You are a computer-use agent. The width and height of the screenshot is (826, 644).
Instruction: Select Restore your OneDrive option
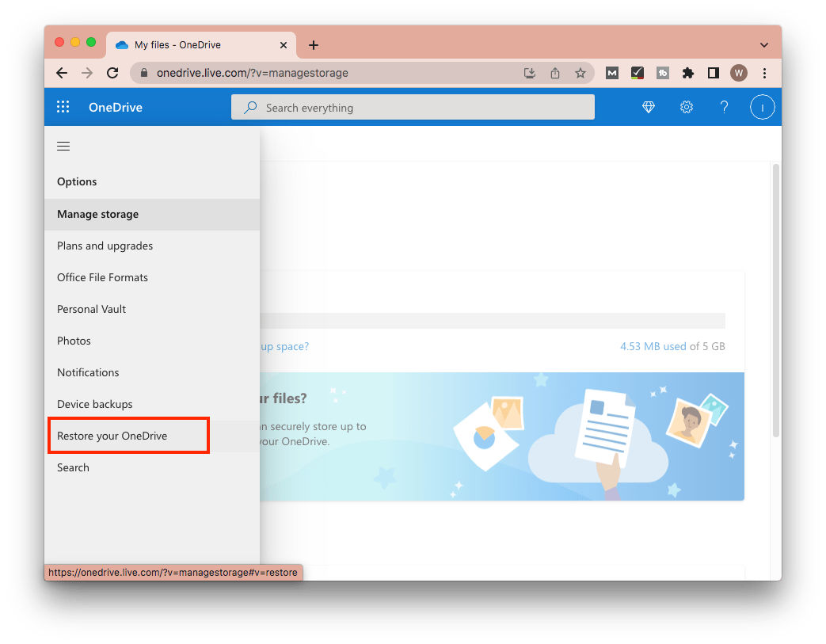(x=112, y=436)
